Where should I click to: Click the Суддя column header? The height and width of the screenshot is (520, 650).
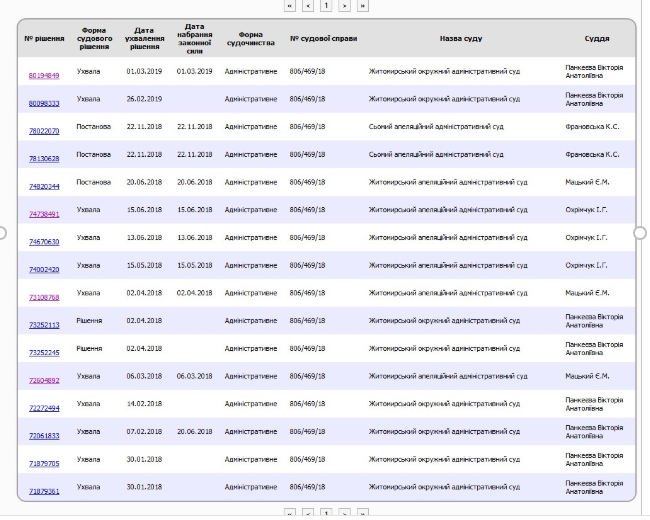[597, 38]
